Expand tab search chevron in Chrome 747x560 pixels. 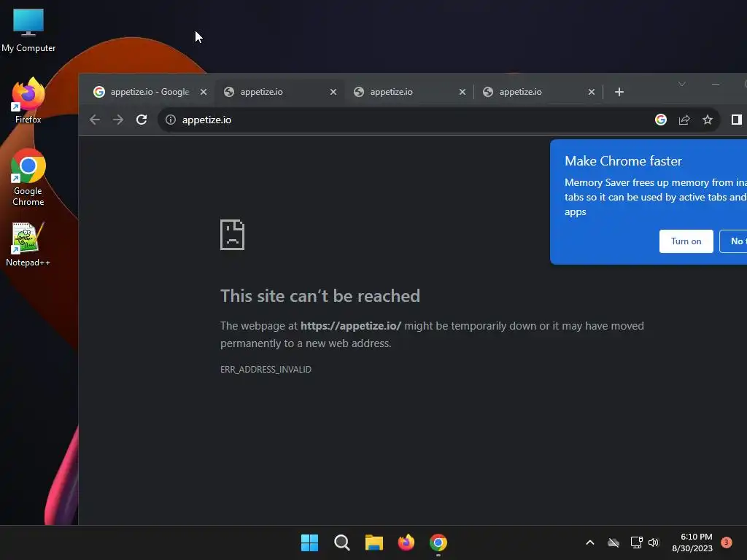pyautogui.click(x=682, y=84)
